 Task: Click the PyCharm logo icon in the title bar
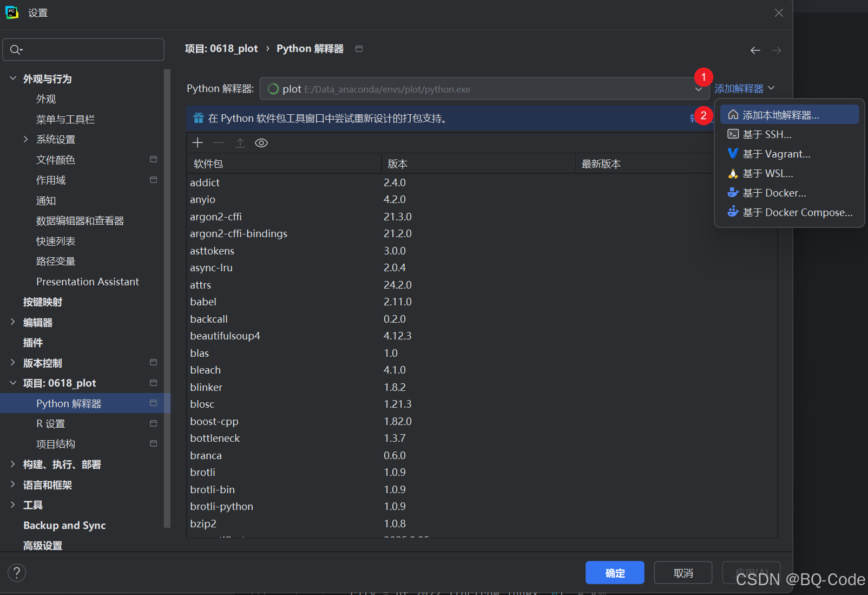[12, 12]
